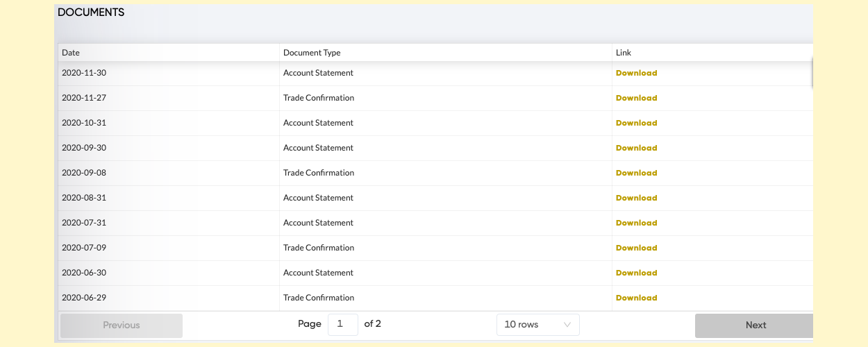Image resolution: width=868 pixels, height=347 pixels.
Task: Download the 2020-09-30 Account Statement
Action: point(636,148)
